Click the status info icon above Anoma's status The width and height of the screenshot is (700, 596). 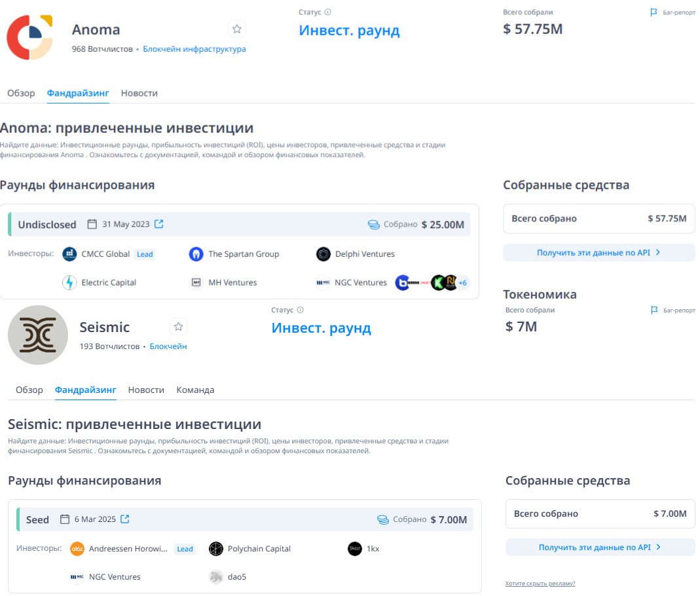pyautogui.click(x=327, y=12)
